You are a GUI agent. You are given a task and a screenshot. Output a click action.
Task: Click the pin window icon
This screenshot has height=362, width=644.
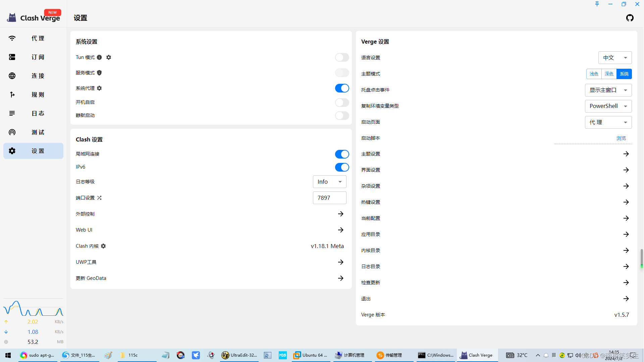coord(597,4)
